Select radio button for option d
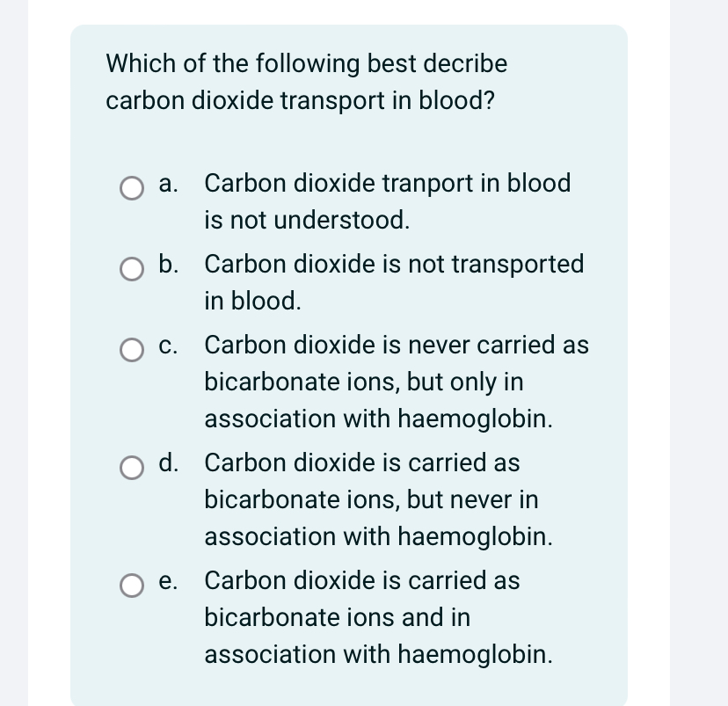 (132, 468)
